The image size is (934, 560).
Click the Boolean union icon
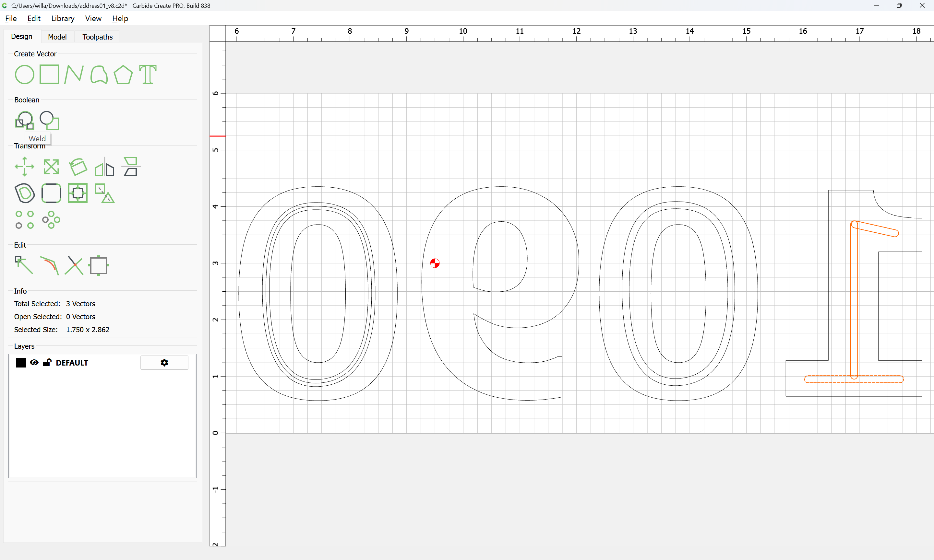click(x=25, y=120)
